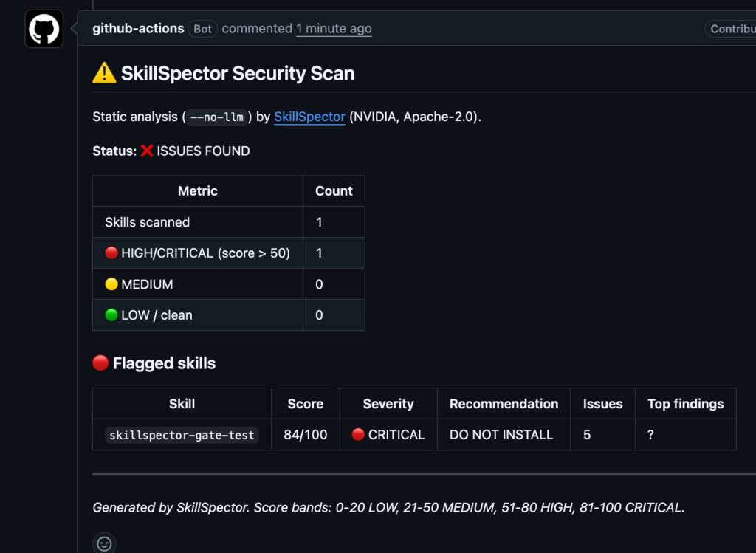Click the question mark in Top findings
The width and height of the screenshot is (756, 553).
[x=650, y=435]
